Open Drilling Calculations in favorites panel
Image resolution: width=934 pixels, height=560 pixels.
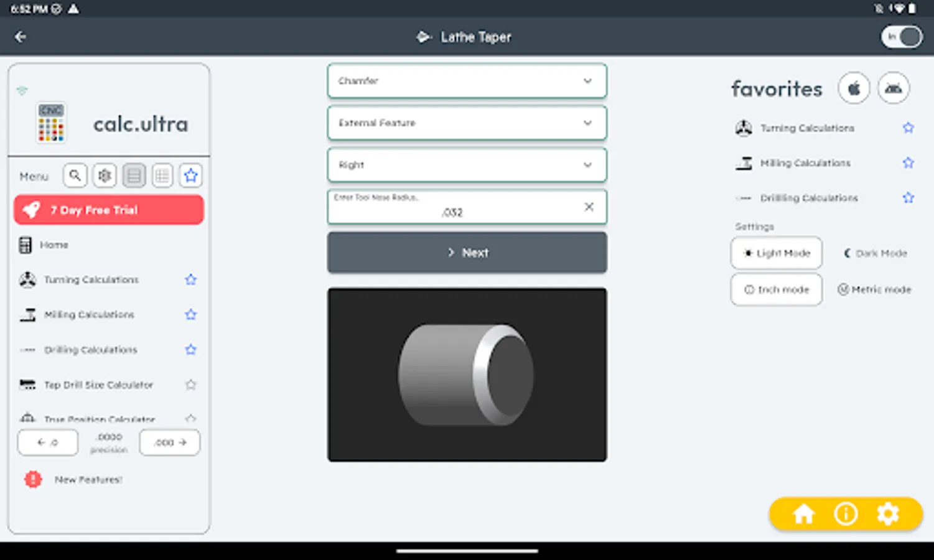(x=809, y=198)
